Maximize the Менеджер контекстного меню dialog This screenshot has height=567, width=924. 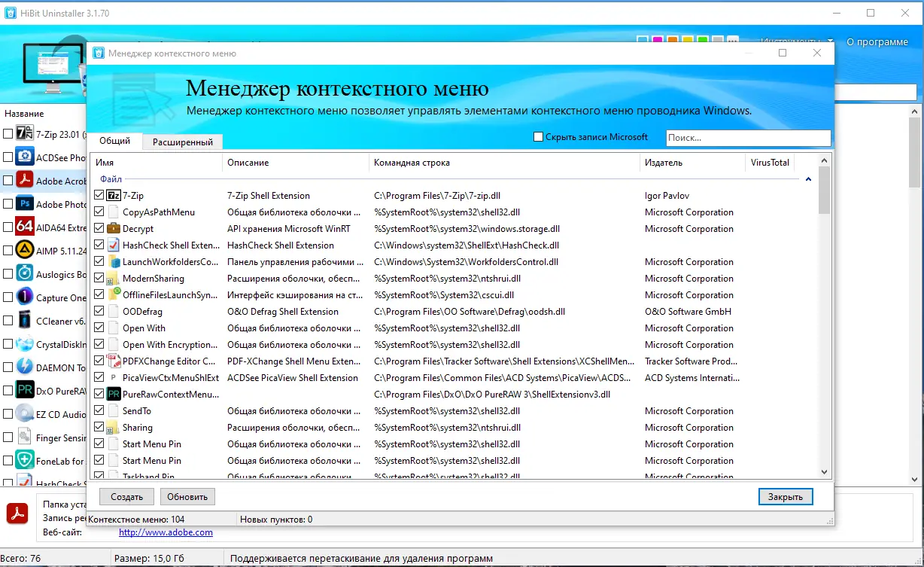[783, 53]
